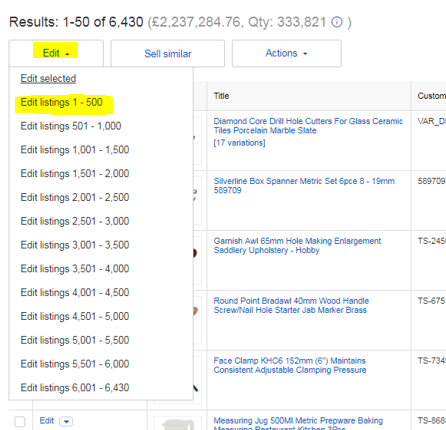
Task: Select Edit listings 2,001 - 2,500
Action: pos(75,197)
